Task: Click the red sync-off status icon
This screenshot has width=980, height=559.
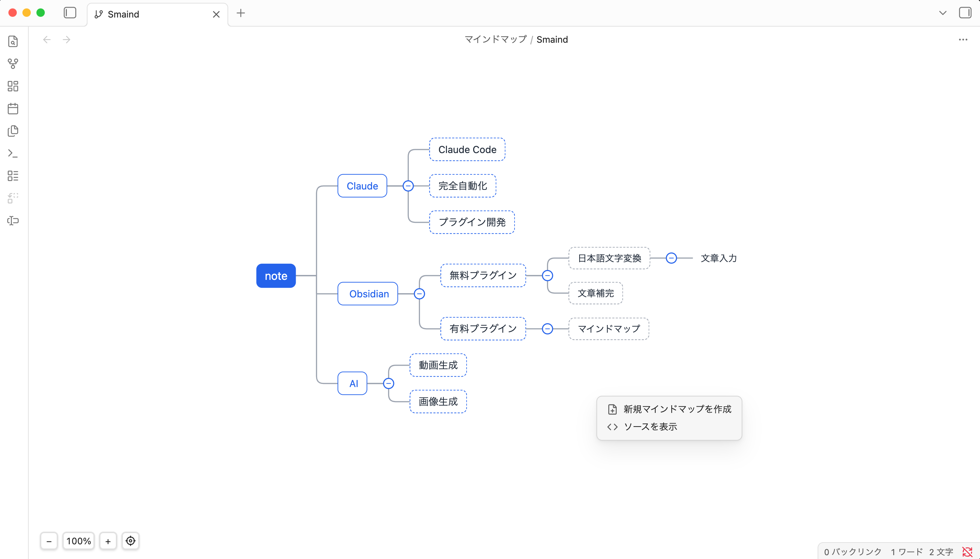Action: (x=967, y=552)
